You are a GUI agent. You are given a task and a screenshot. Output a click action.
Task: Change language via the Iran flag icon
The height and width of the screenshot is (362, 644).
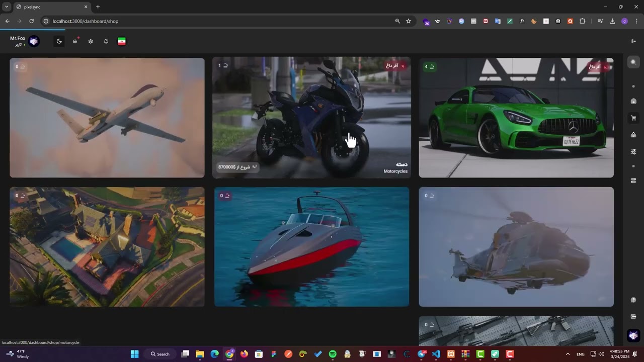pos(122,41)
